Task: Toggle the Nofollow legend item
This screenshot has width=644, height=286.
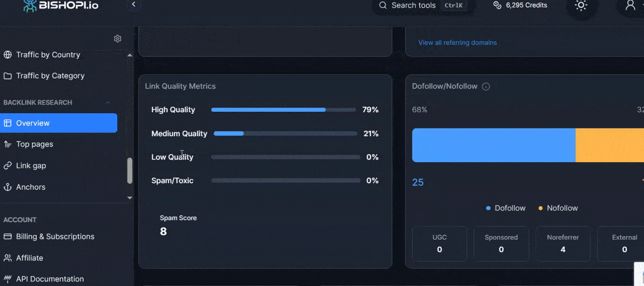Action: point(558,208)
